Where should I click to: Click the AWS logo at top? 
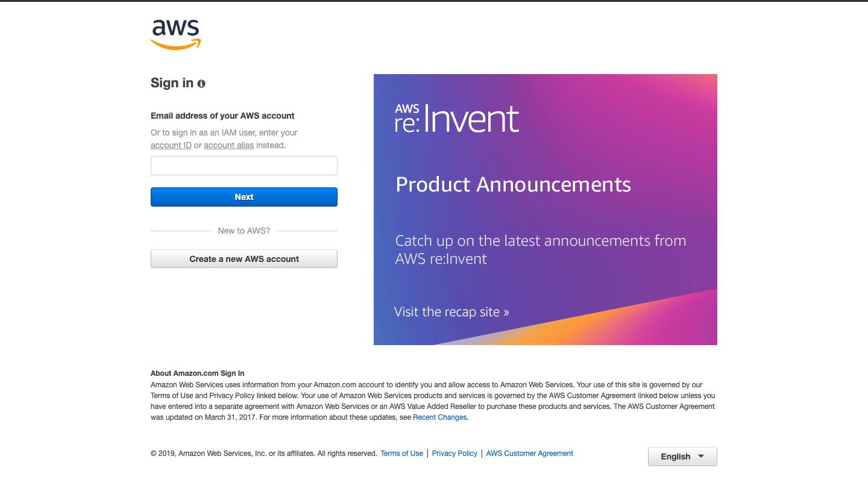[x=175, y=34]
